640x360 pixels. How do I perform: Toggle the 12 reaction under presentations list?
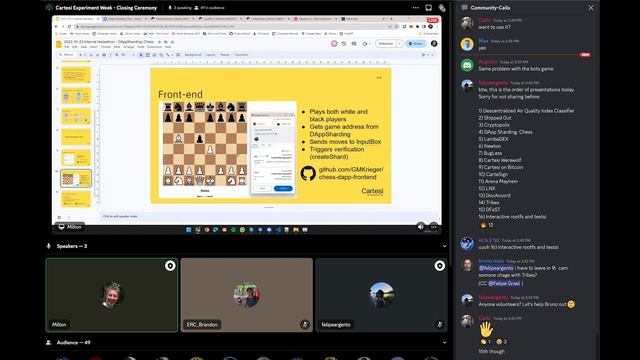click(x=487, y=225)
